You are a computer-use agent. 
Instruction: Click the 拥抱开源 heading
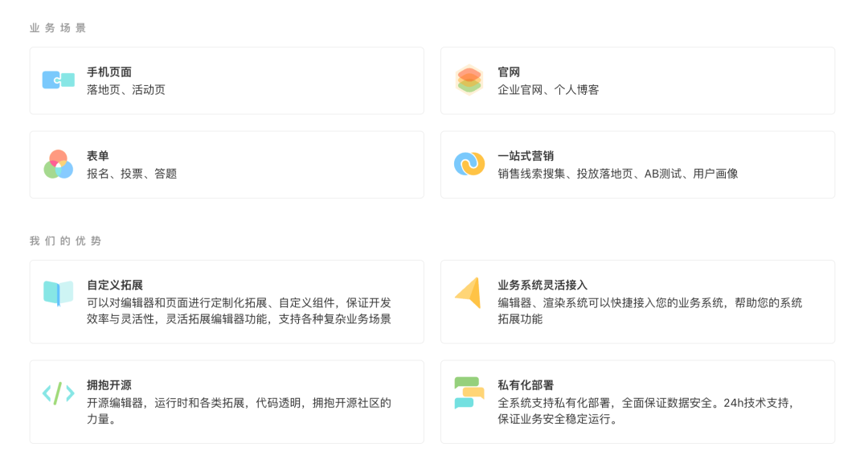point(109,385)
